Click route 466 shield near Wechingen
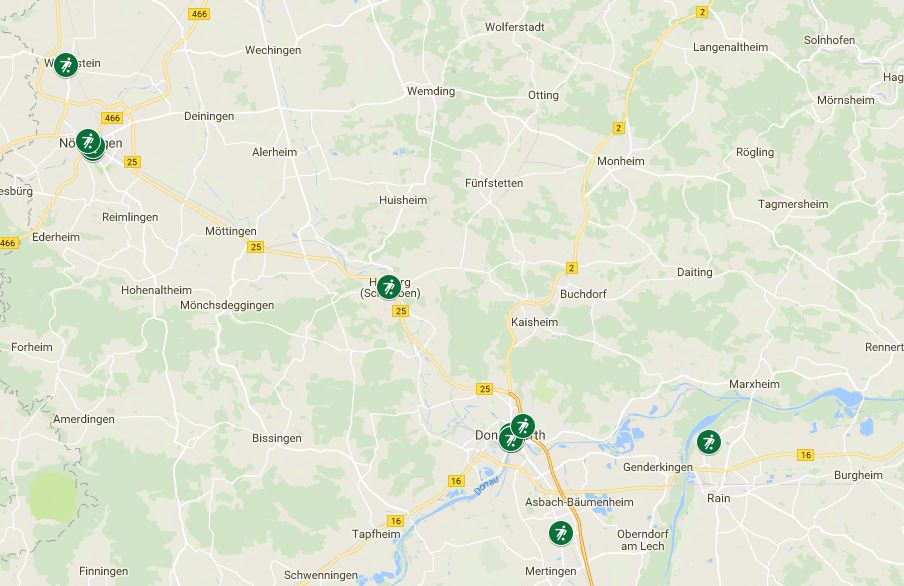 coord(199,14)
